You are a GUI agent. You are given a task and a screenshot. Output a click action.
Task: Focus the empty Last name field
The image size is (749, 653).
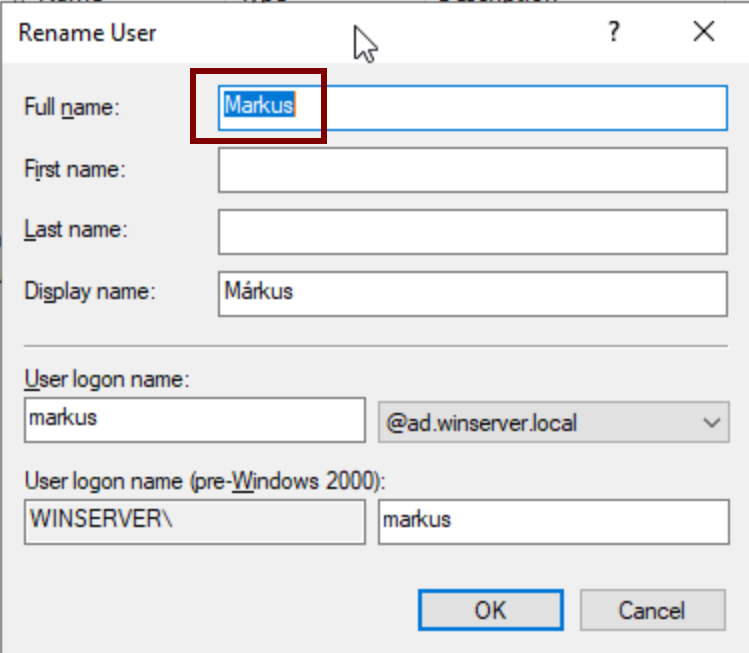click(472, 232)
